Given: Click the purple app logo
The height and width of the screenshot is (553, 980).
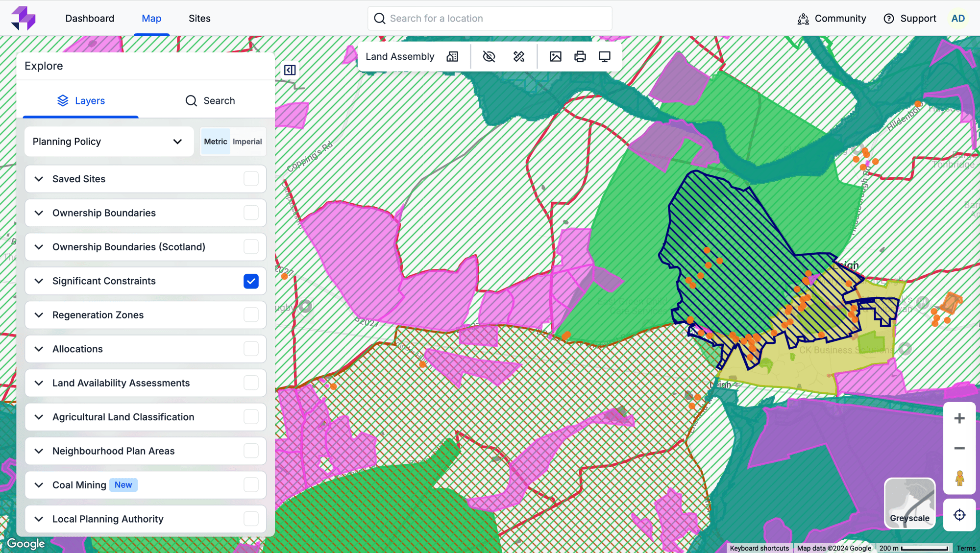Looking at the screenshot, I should pyautogui.click(x=23, y=18).
